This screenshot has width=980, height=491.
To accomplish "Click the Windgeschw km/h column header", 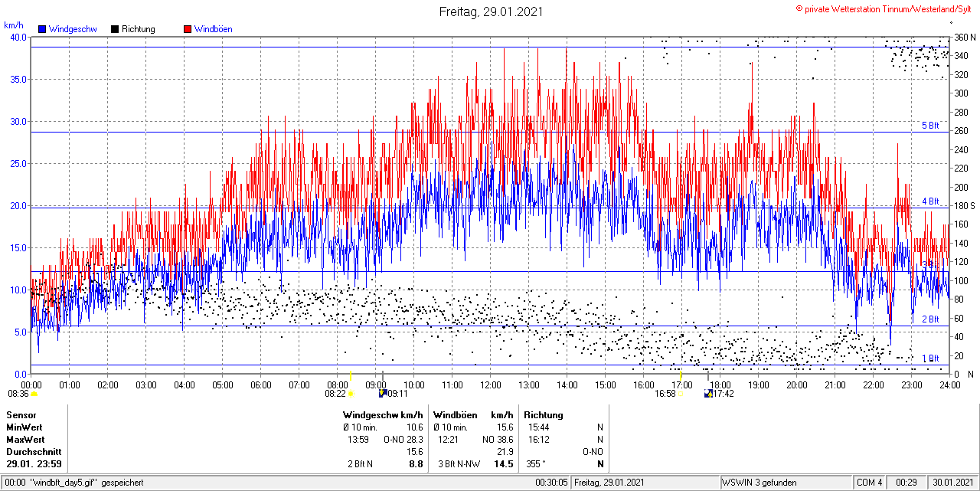I will 383,415.
